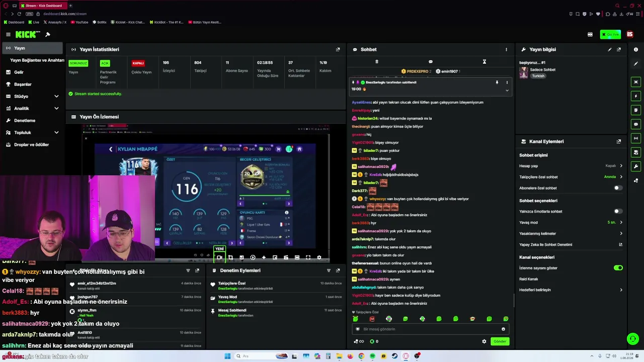
Task: Click the Mesaj Sabitlendi moderation entry
Action: [277, 313]
